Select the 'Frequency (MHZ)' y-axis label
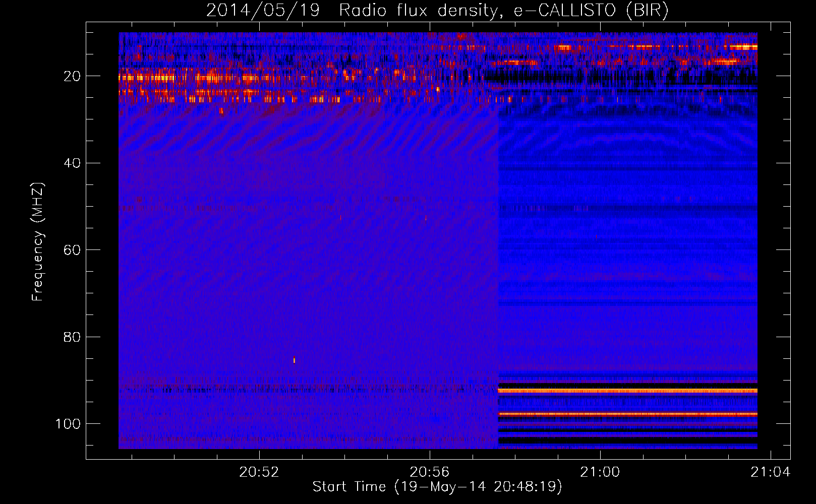 point(38,241)
